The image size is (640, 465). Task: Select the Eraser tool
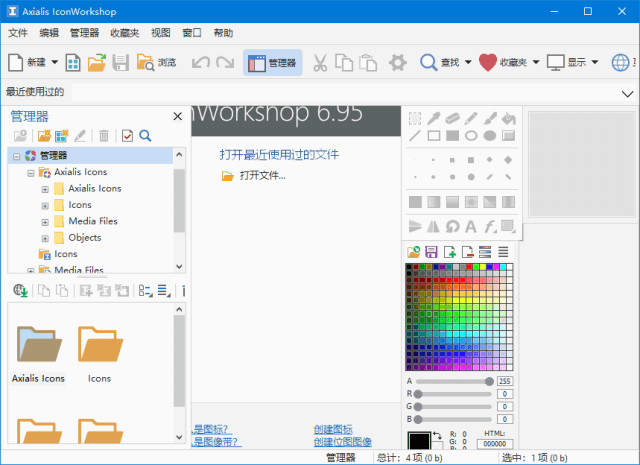click(453, 119)
